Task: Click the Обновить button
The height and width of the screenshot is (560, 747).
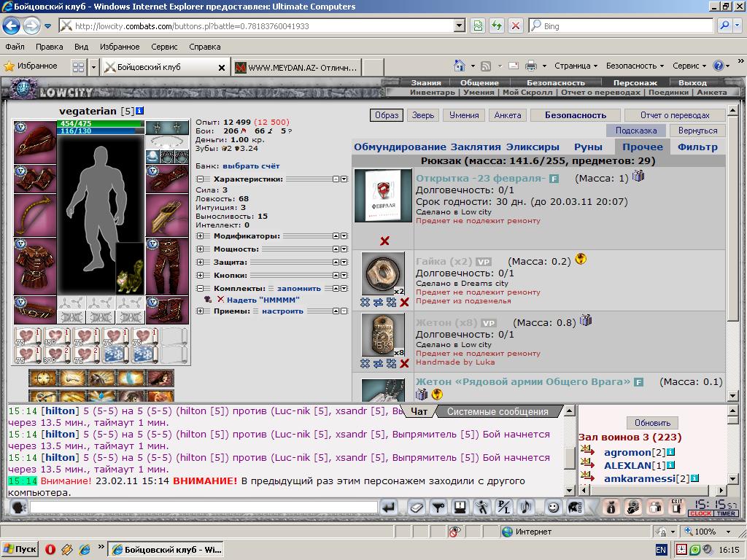Action: coord(652,423)
